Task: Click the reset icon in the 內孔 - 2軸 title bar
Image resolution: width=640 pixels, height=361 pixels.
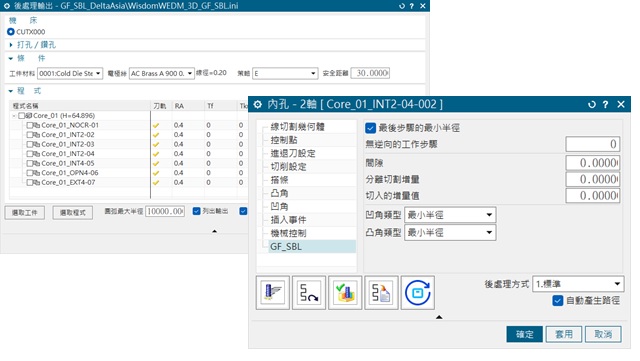Action: (592, 105)
